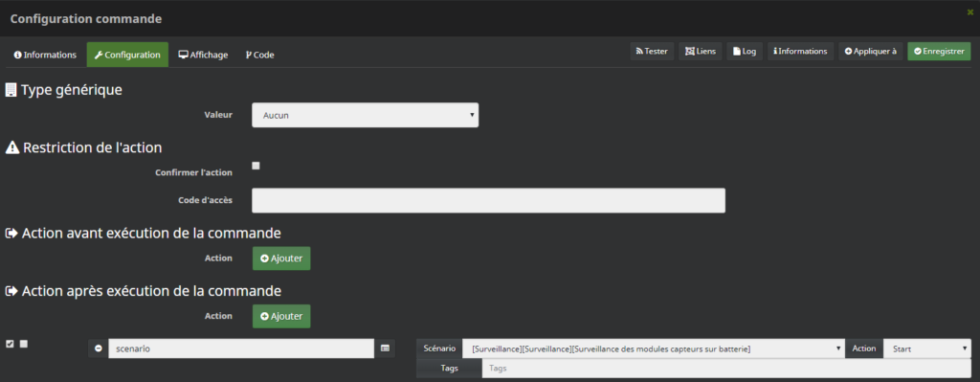
Task: Click the Code d'accès input field
Action: click(x=488, y=201)
